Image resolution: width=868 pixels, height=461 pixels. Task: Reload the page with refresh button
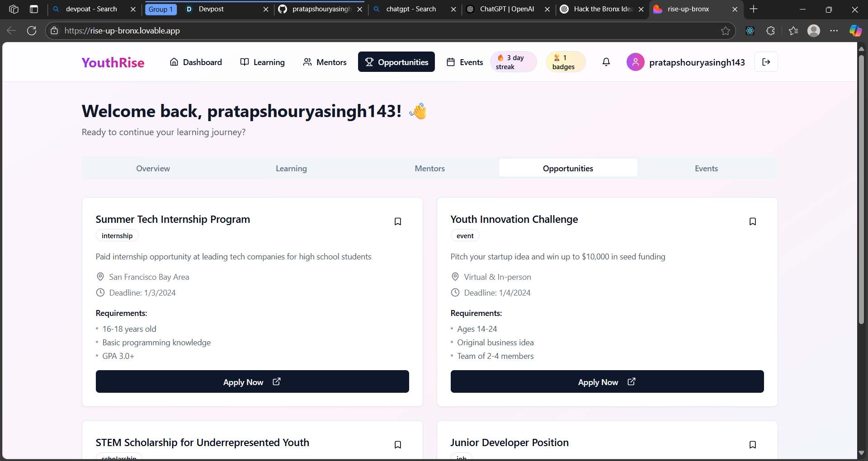[x=32, y=31]
